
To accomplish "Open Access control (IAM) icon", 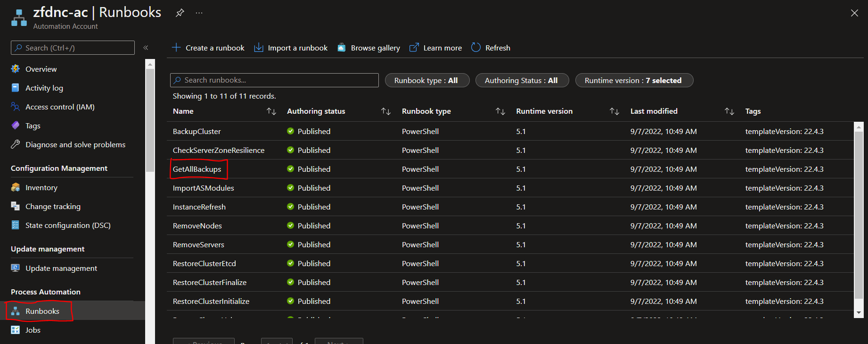I will [x=16, y=107].
